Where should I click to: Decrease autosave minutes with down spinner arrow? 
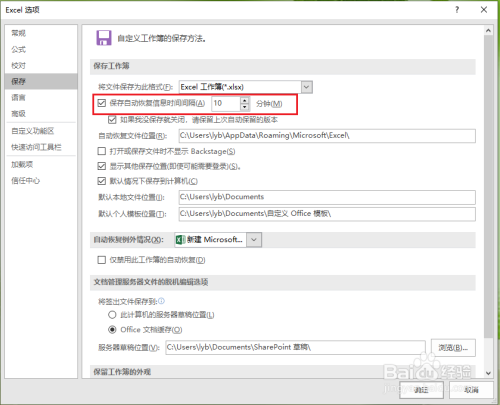tap(245, 107)
